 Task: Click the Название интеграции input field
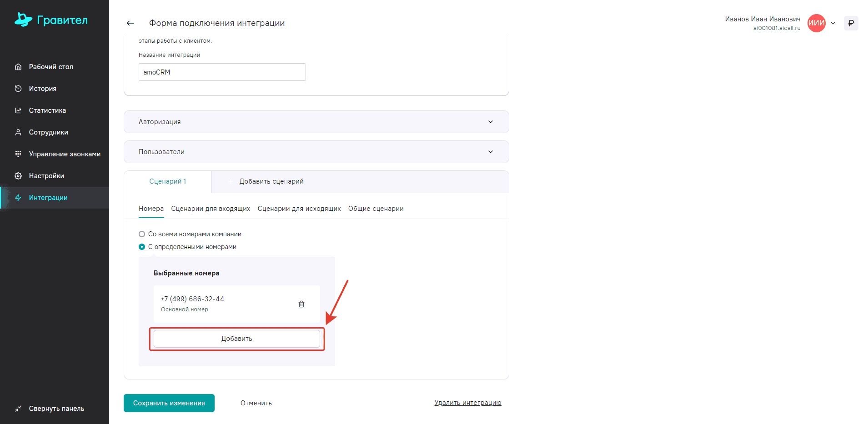(222, 72)
